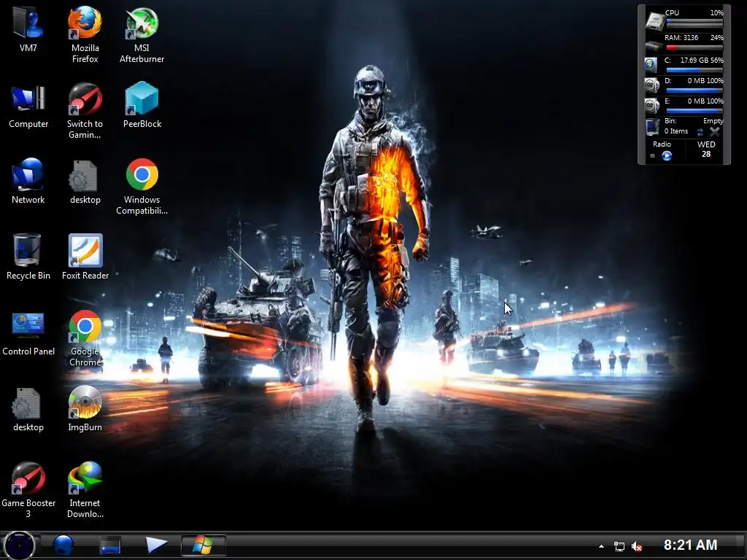Open Control Panel from the desktop
The width and height of the screenshot is (747, 560).
pyautogui.click(x=28, y=333)
